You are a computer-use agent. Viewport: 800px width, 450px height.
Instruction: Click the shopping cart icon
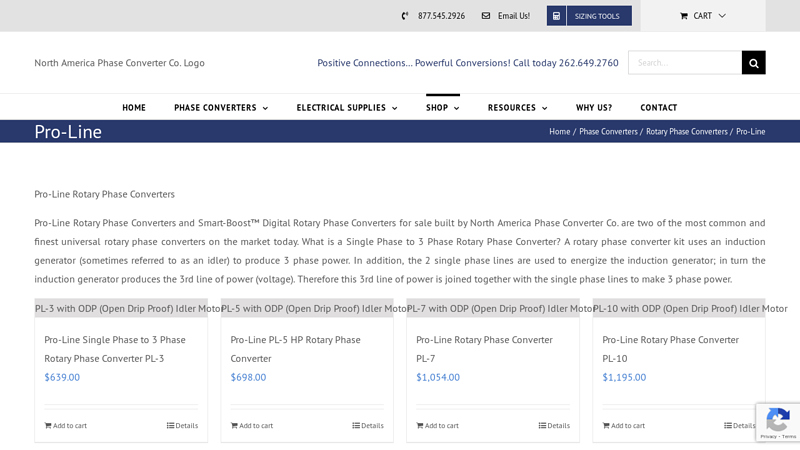click(x=684, y=16)
